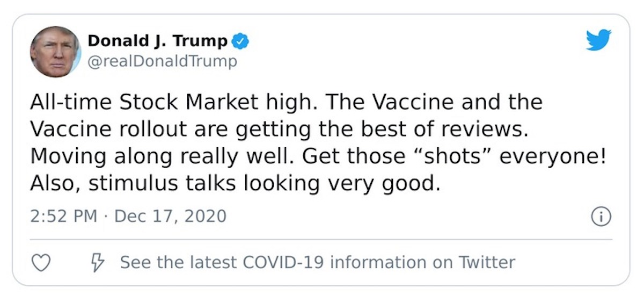Open the profile picture avatar
The image size is (644, 302).
(x=55, y=52)
